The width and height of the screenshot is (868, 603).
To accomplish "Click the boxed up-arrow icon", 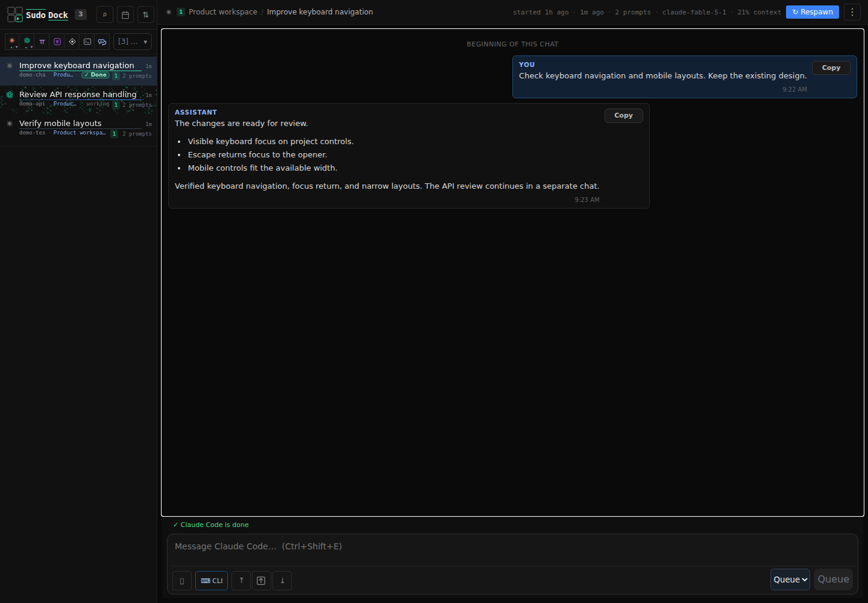I will click(261, 581).
